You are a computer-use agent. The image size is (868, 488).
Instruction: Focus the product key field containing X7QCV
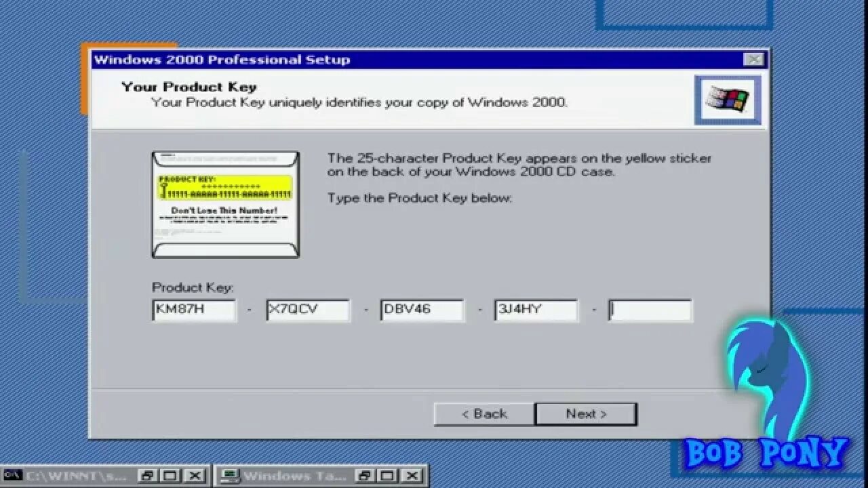coord(308,310)
